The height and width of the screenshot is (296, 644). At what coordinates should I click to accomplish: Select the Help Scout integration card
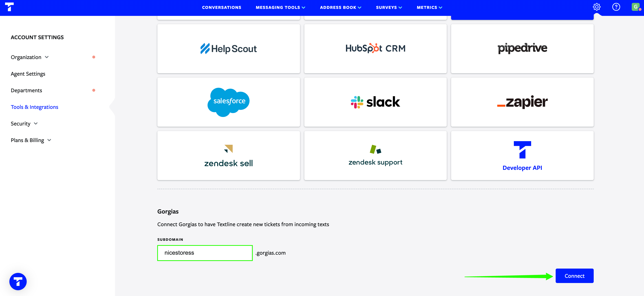click(228, 49)
